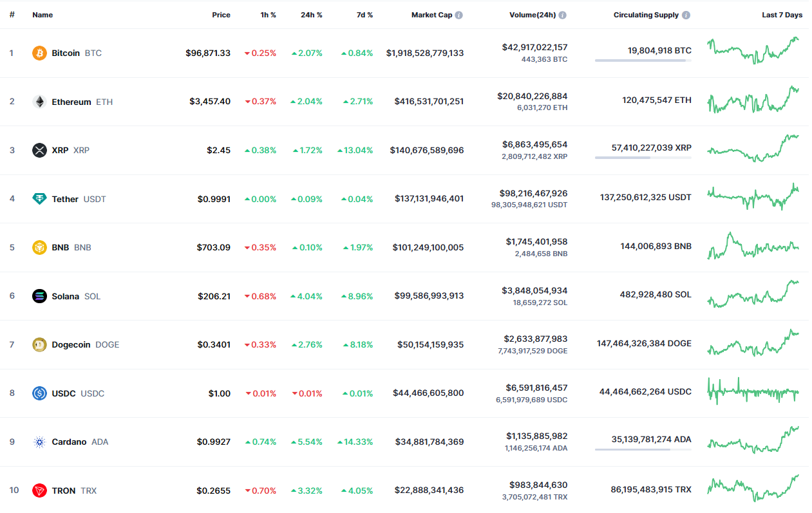Click Bitcoin volume $42,917,022,157
The width and height of the screenshot is (812, 513).
535,47
